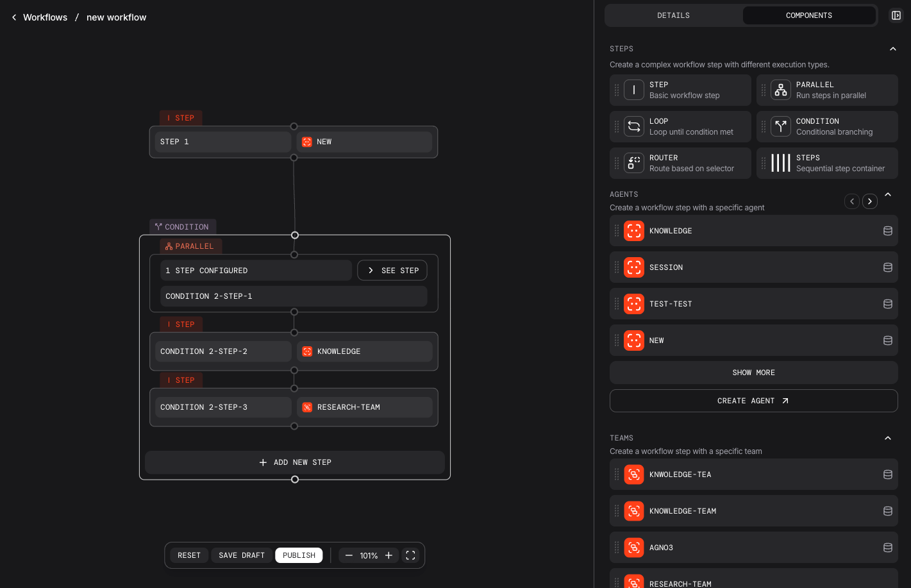The image size is (911, 588).
Task: Go to next agents page
Action: pos(870,201)
